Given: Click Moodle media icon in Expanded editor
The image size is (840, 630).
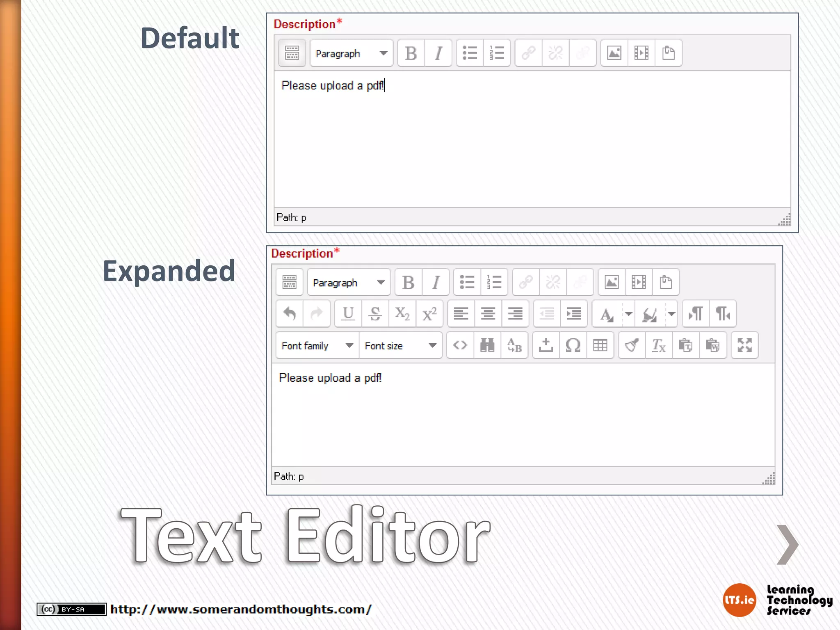Looking at the screenshot, I should coord(639,282).
